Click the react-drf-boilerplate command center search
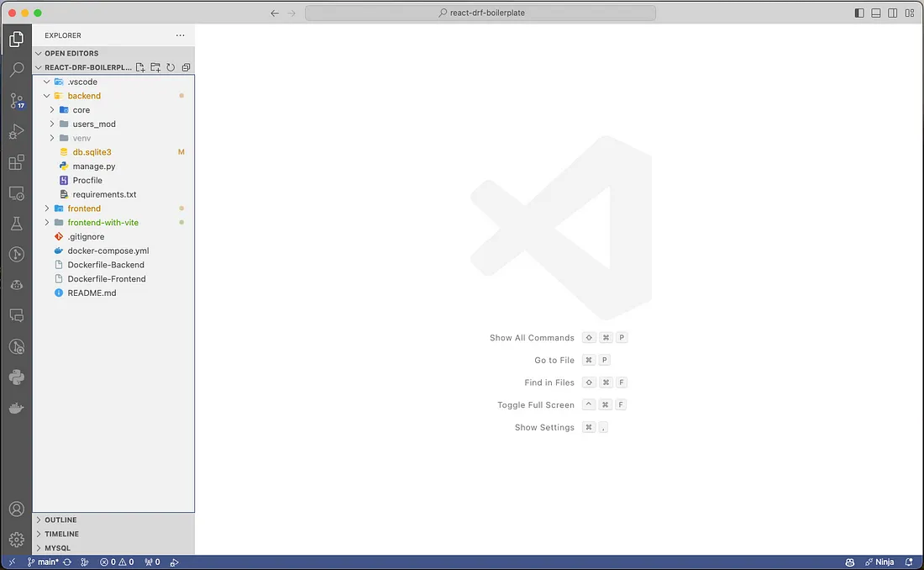The image size is (924, 570). click(480, 13)
